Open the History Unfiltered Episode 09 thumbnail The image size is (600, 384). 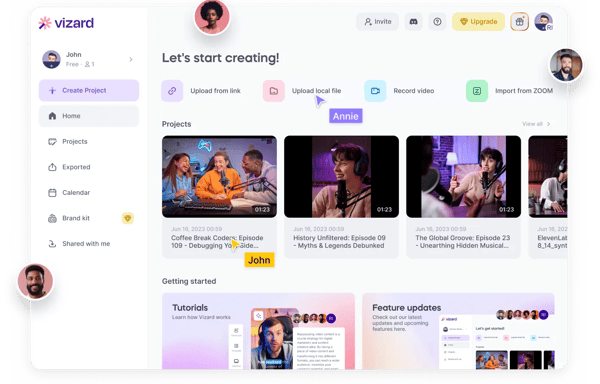pyautogui.click(x=341, y=177)
